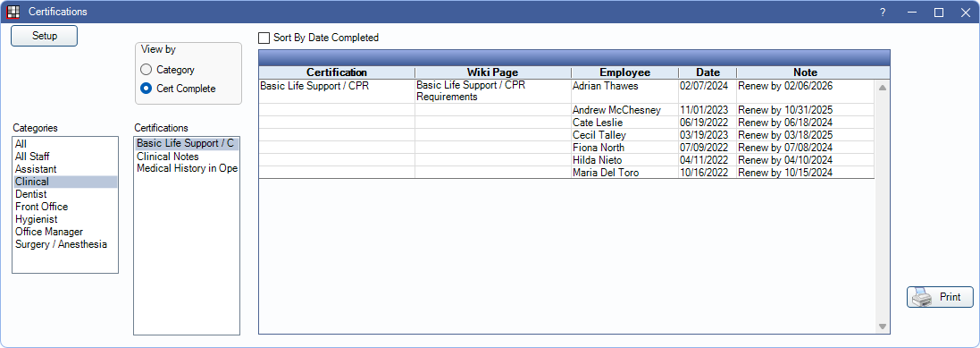Select Basic Life Support certification in list

[186, 144]
